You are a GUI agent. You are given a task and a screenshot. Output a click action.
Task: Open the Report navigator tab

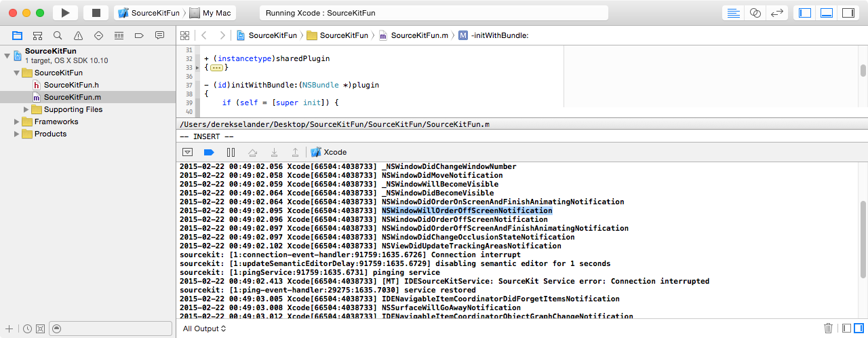click(159, 35)
